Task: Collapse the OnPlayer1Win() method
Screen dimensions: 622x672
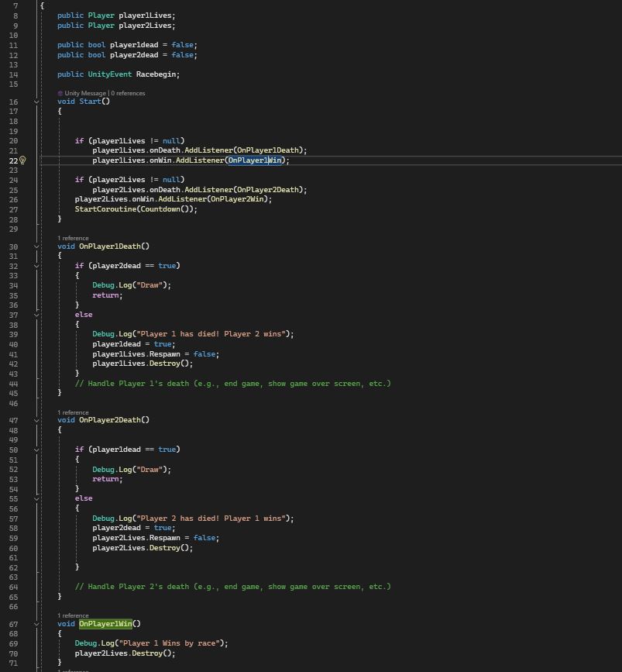Action: (x=36, y=624)
